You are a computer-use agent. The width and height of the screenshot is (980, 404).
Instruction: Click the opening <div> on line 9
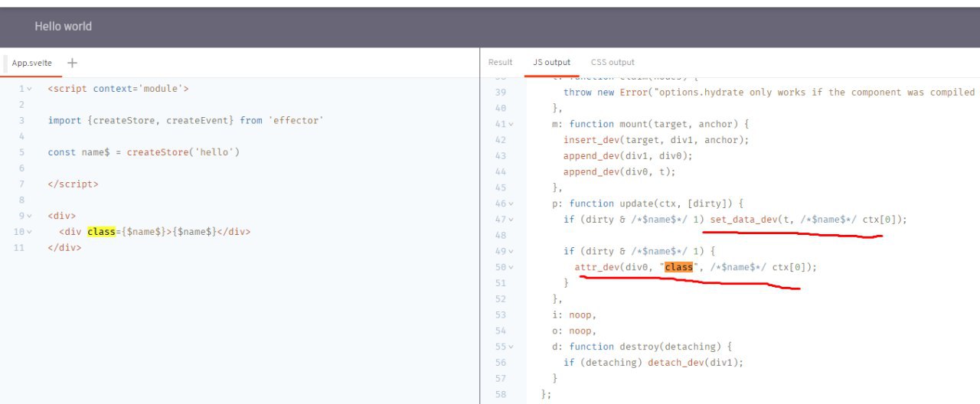[x=62, y=216]
